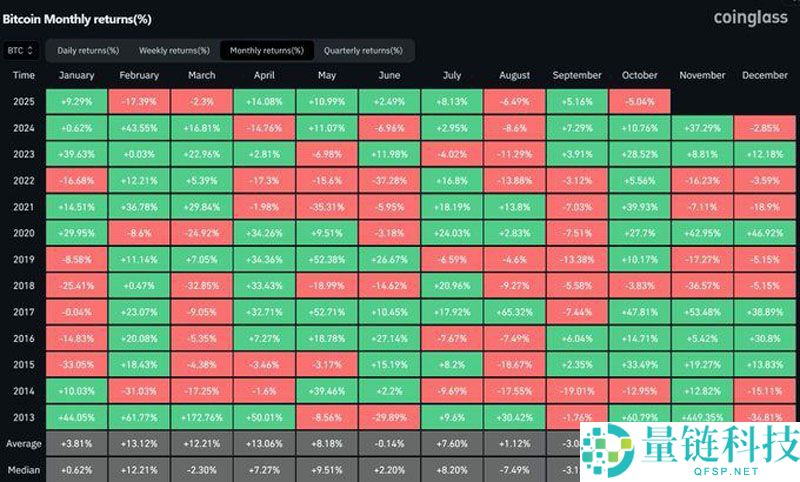Screen dimensions: 800x482
Task: Select the 2022 row label
Action: (23, 181)
